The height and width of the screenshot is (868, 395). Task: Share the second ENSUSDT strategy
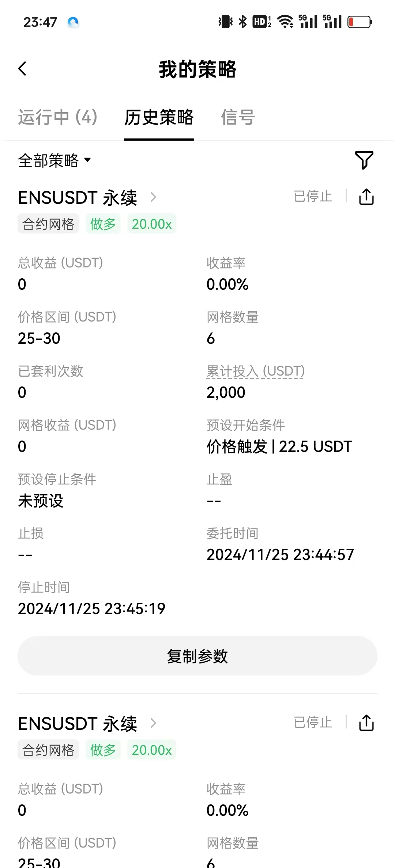tap(366, 723)
